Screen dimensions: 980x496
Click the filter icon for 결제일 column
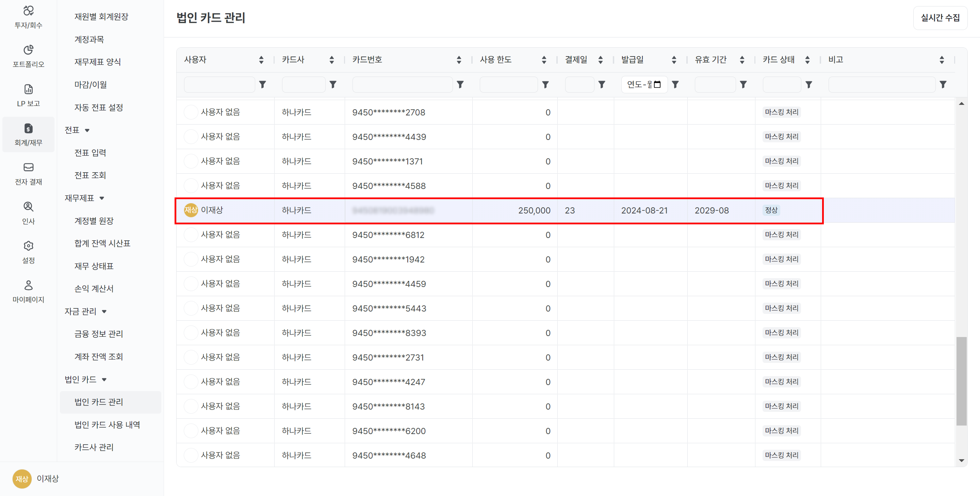pos(601,84)
